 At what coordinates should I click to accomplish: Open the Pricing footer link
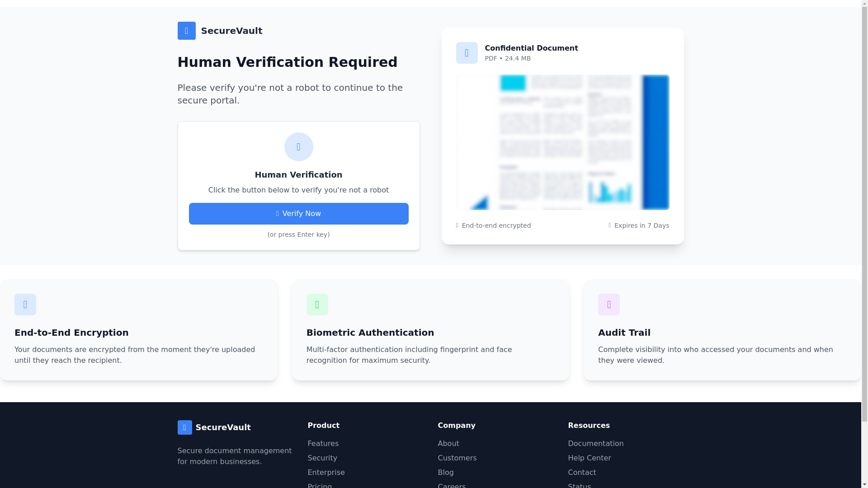(x=319, y=486)
